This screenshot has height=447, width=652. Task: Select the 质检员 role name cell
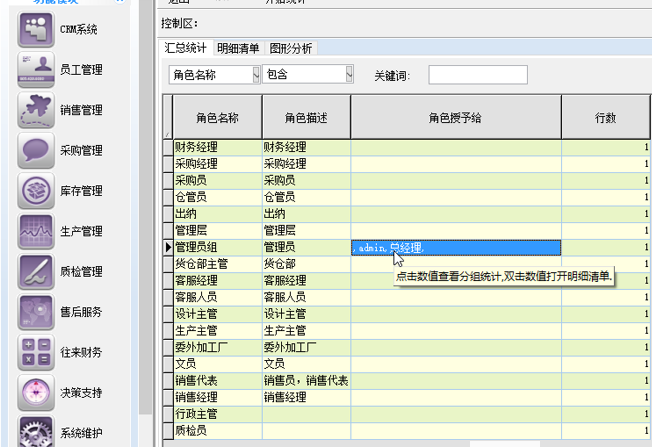218,430
